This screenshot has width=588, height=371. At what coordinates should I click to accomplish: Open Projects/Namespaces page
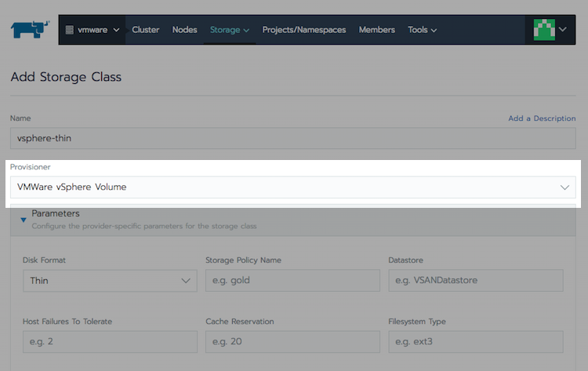pyautogui.click(x=303, y=30)
